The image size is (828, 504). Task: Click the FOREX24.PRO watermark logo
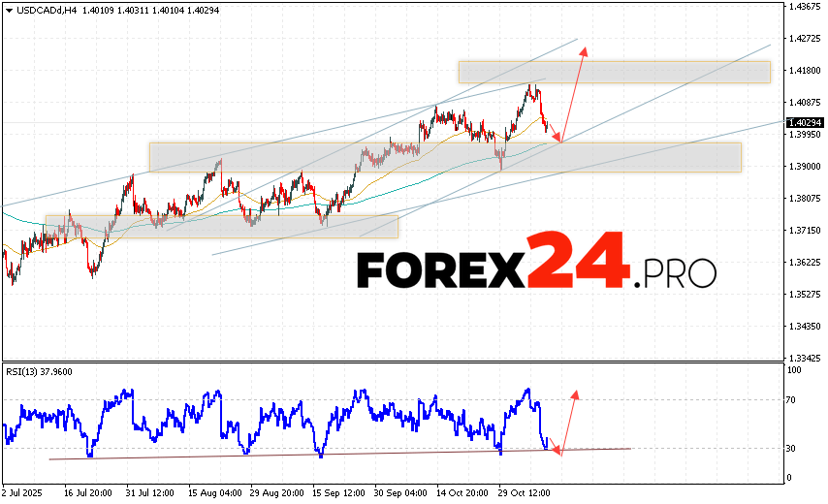pyautogui.click(x=536, y=263)
